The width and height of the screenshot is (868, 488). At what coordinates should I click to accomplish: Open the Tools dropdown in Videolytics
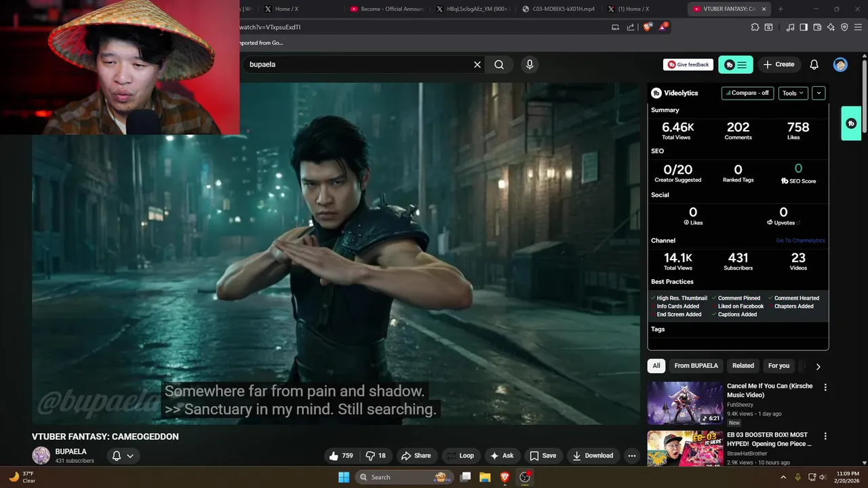coord(793,93)
